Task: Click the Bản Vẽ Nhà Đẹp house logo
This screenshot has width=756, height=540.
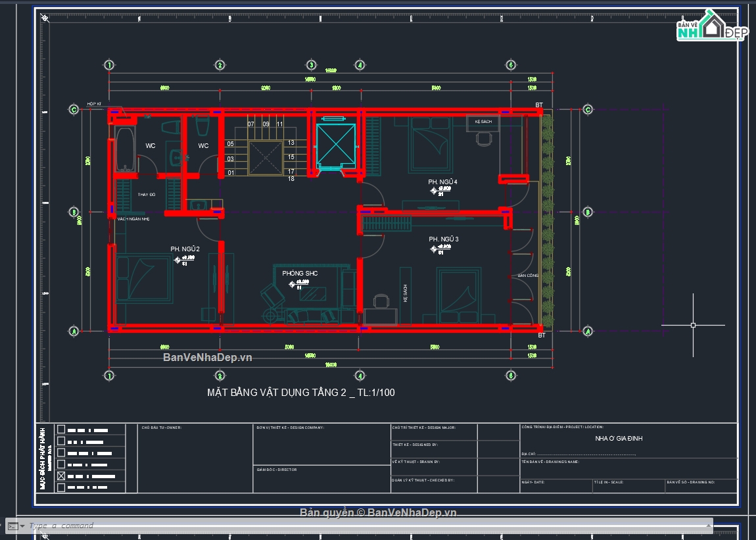Action: tap(711, 27)
